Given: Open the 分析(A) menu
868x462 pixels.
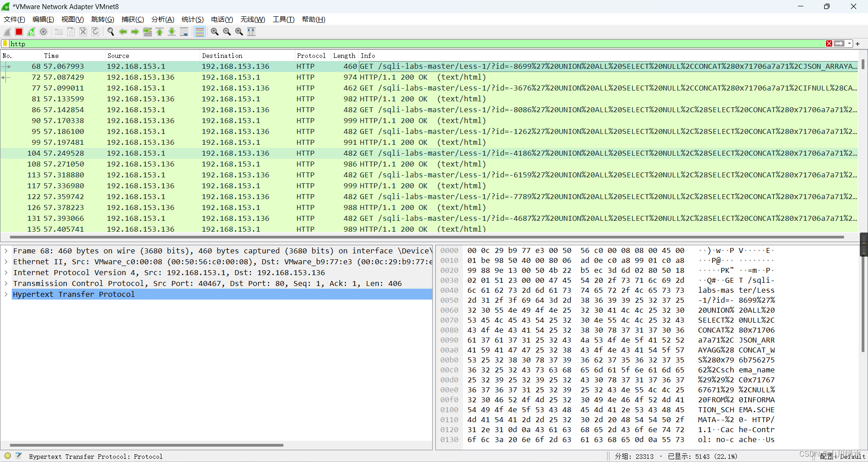Looking at the screenshot, I should 163,19.
